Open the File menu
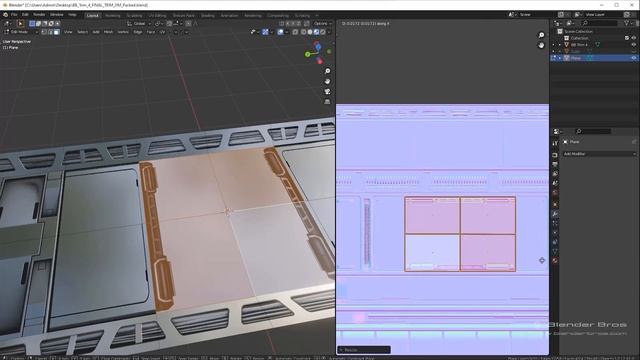The image size is (640, 360). [x=14, y=15]
